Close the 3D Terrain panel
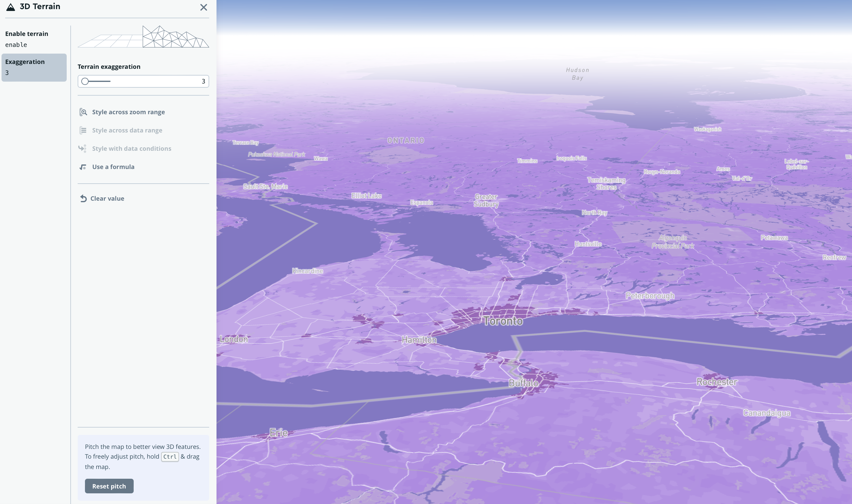Viewport: 852px width, 504px height. [203, 8]
